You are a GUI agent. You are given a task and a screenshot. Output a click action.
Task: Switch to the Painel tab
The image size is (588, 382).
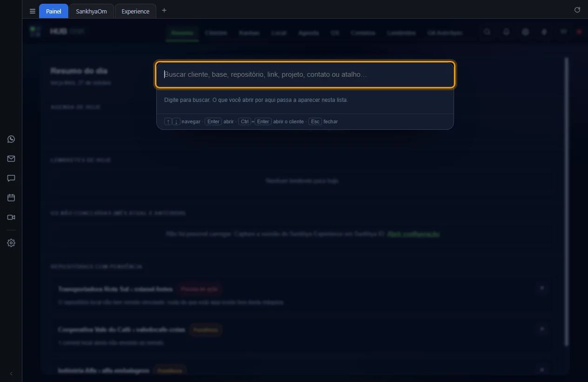tap(53, 11)
